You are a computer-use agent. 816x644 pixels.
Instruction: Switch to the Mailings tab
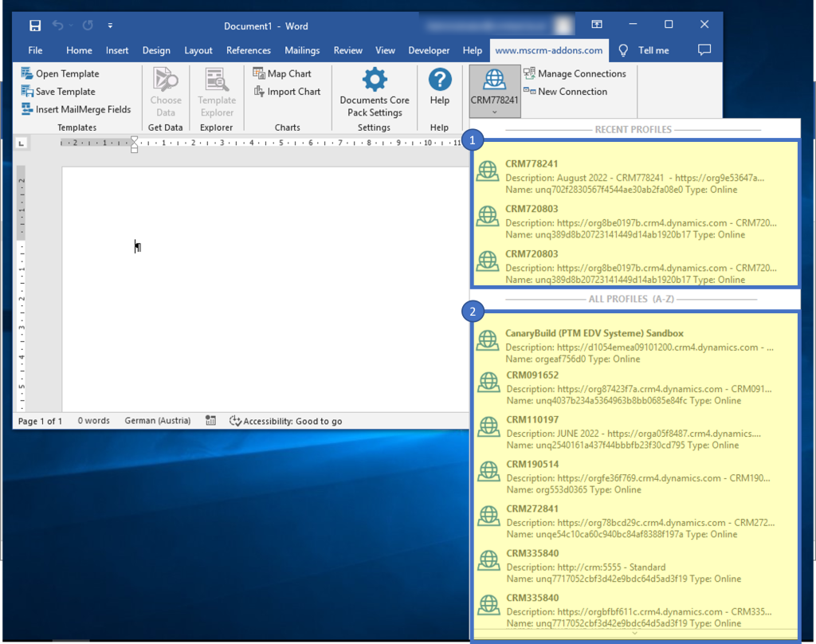(302, 50)
